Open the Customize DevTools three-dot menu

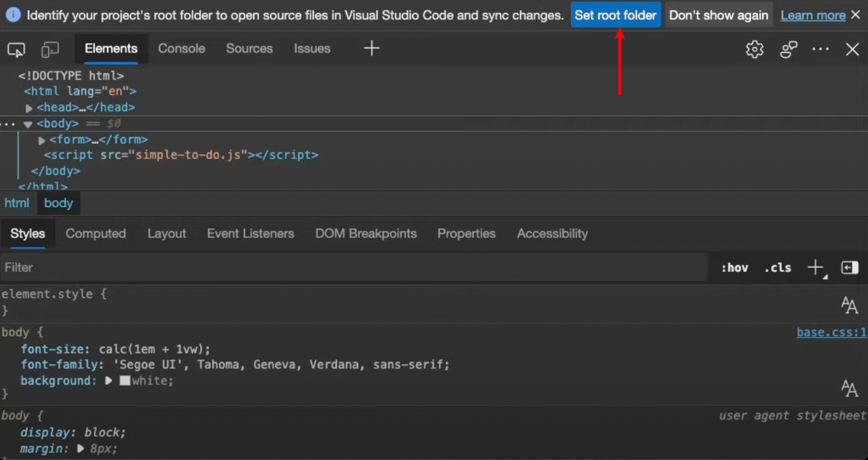click(x=820, y=49)
